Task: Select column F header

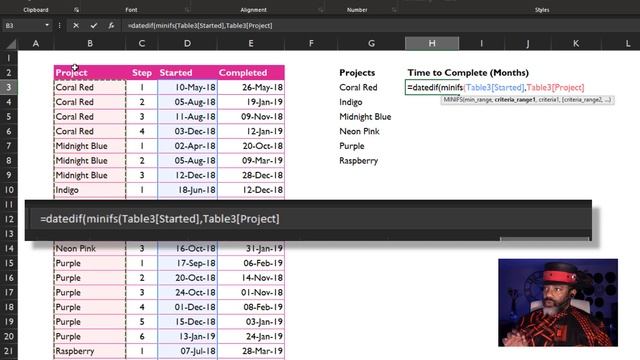Action: (x=311, y=43)
